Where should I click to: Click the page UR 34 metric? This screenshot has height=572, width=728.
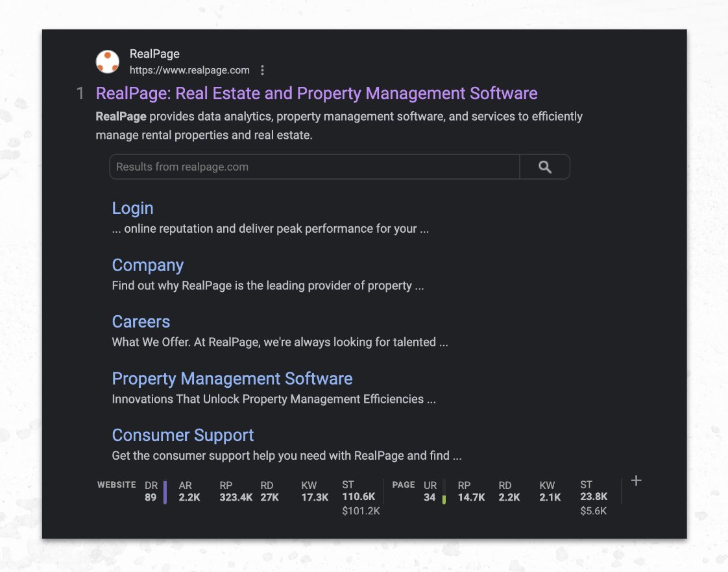(430, 492)
